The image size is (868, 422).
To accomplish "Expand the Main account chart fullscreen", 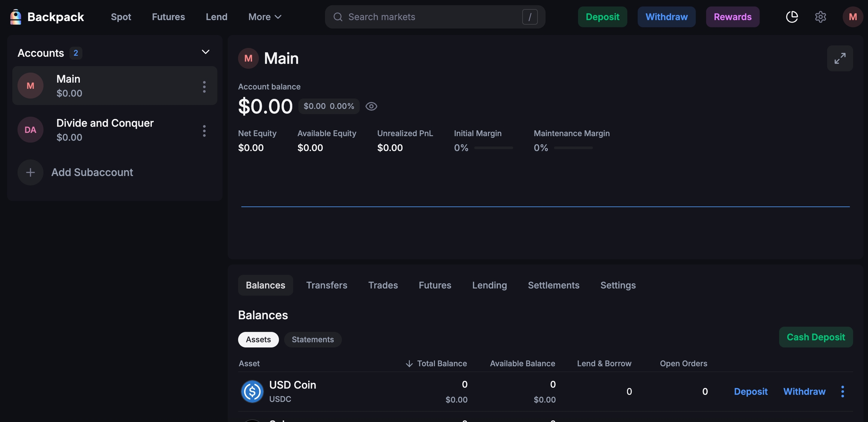I will [840, 58].
